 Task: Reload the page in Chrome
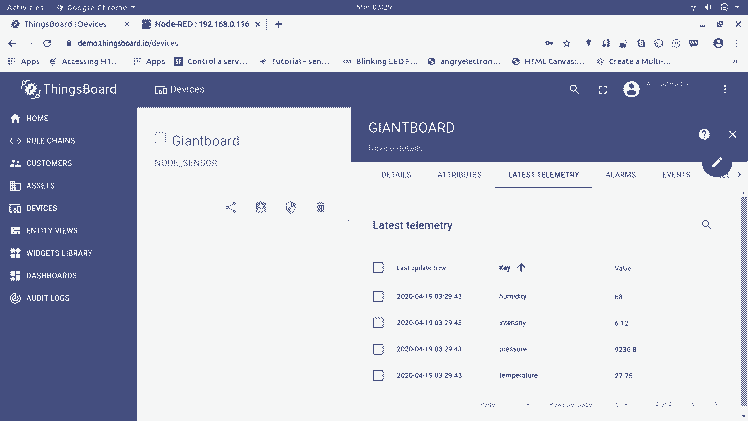pos(47,43)
